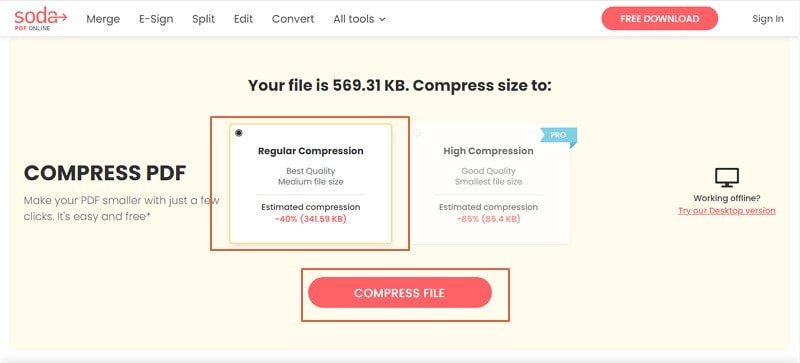The height and width of the screenshot is (363, 800).
Task: Open the Convert tool page
Action: [293, 19]
